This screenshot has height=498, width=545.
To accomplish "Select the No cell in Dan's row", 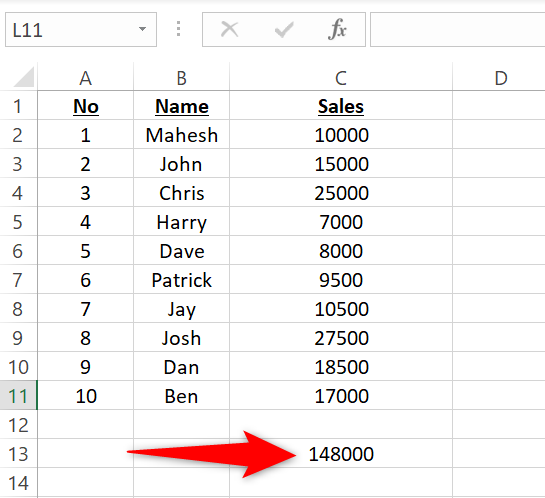I will tap(86, 366).
